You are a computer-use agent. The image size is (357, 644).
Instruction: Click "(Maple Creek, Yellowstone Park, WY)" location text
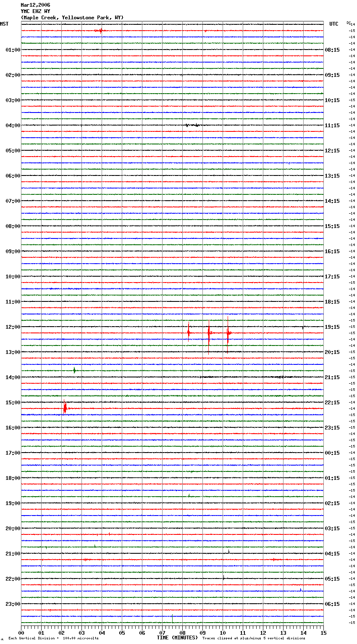pos(72,18)
